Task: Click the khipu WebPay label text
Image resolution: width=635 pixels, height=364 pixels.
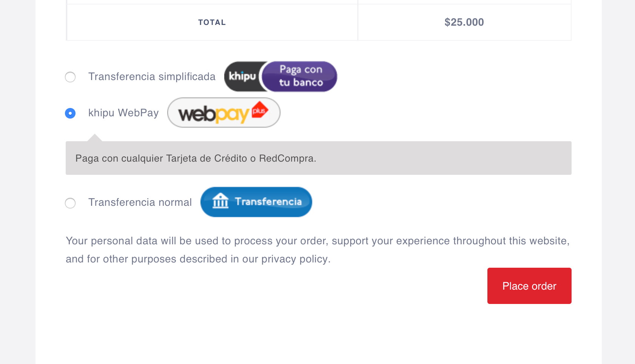Action: click(123, 113)
